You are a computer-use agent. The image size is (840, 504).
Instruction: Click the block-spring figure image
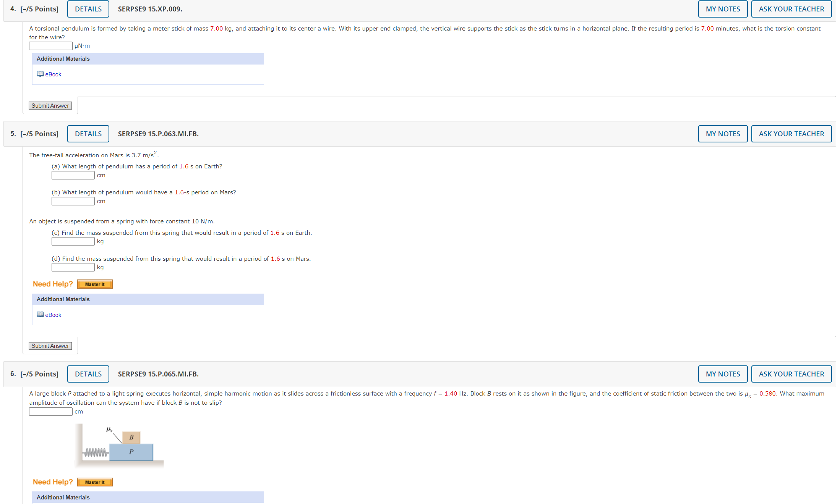(x=120, y=446)
